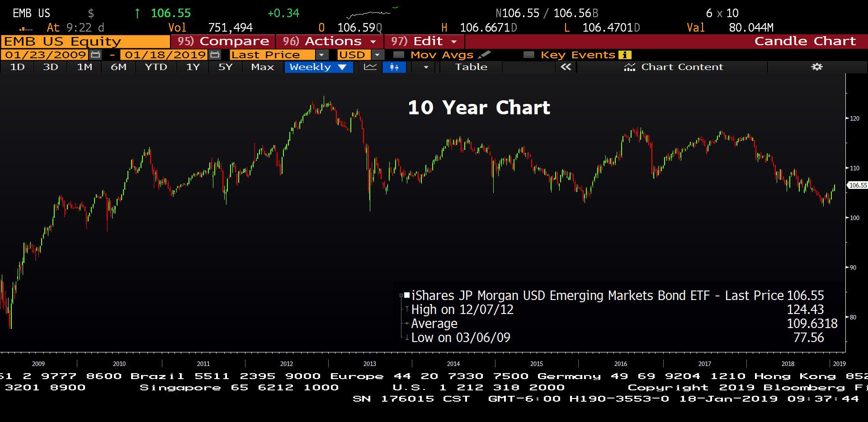Click the 10 Year Chart annotation text

[x=479, y=108]
